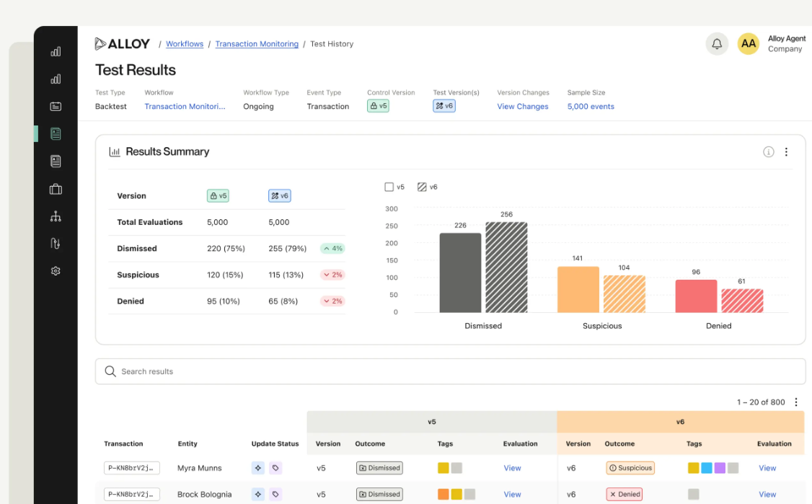Open the three-dot menu beside the pagination count
This screenshot has height=504, width=812.
pos(796,402)
